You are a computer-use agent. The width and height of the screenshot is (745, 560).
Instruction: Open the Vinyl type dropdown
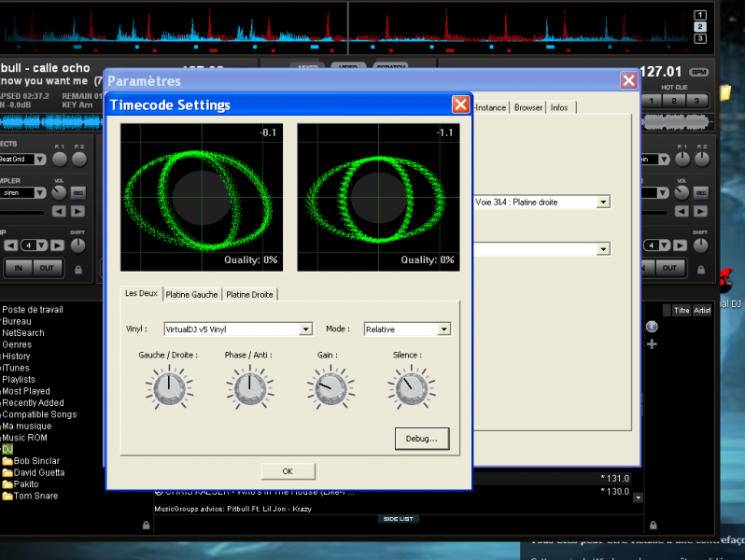[x=304, y=329]
